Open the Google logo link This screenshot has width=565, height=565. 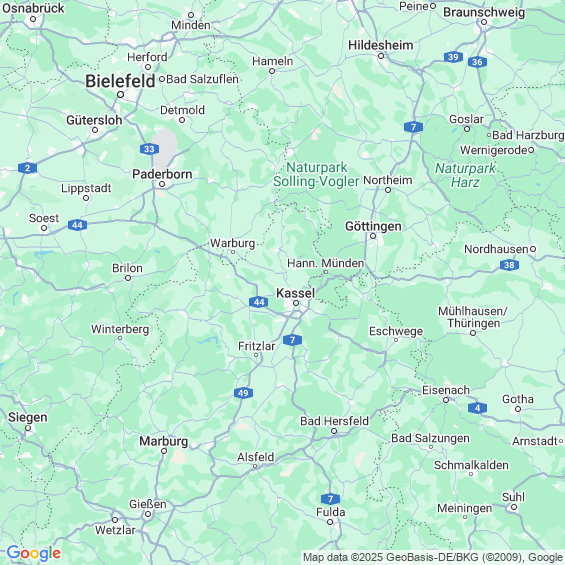[34, 553]
